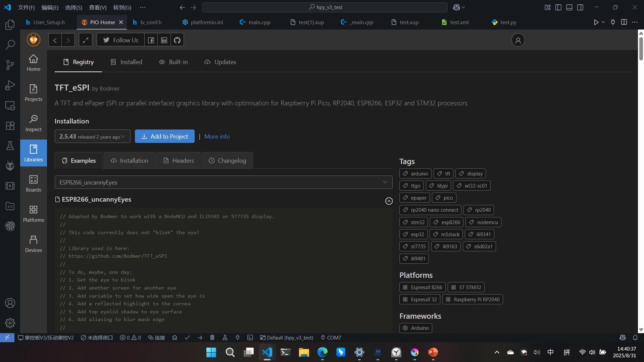Switch to the Installed libraries tab
The height and width of the screenshot is (362, 644).
coord(127,62)
